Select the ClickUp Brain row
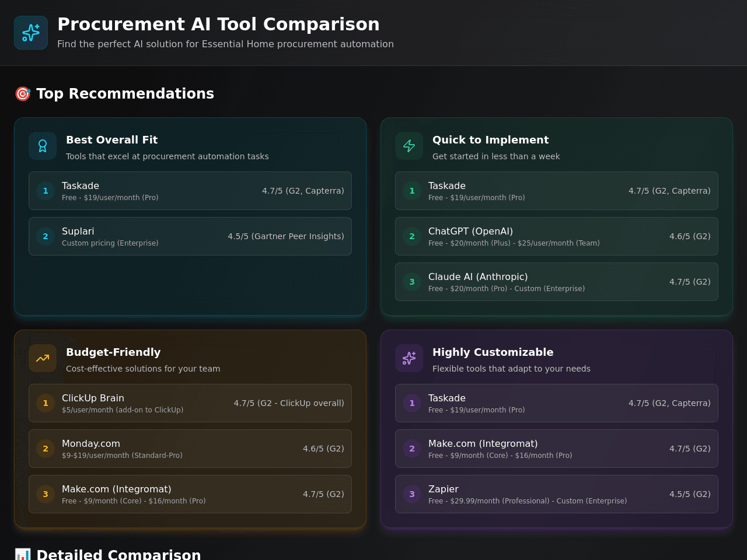 click(190, 403)
